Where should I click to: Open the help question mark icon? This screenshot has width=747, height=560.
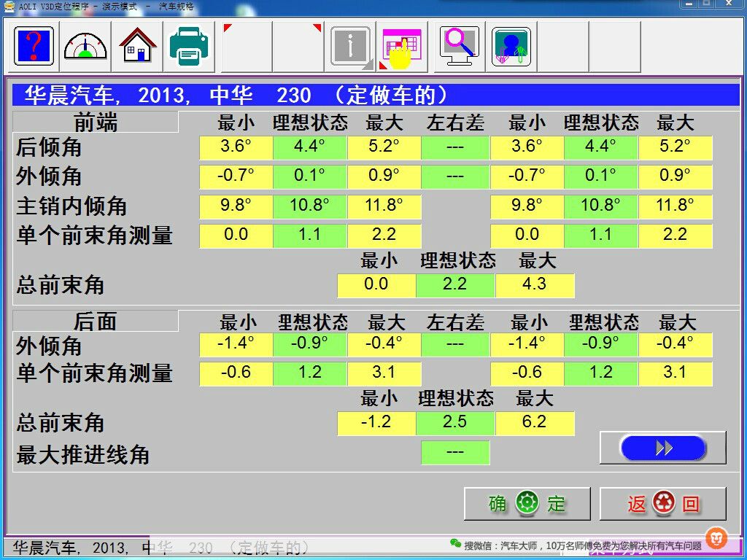click(32, 45)
